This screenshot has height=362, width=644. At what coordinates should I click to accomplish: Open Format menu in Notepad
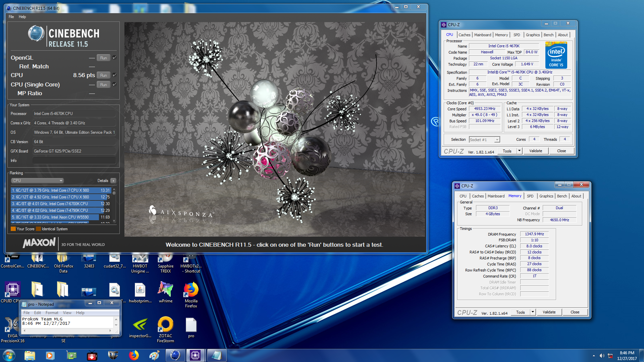click(52, 313)
